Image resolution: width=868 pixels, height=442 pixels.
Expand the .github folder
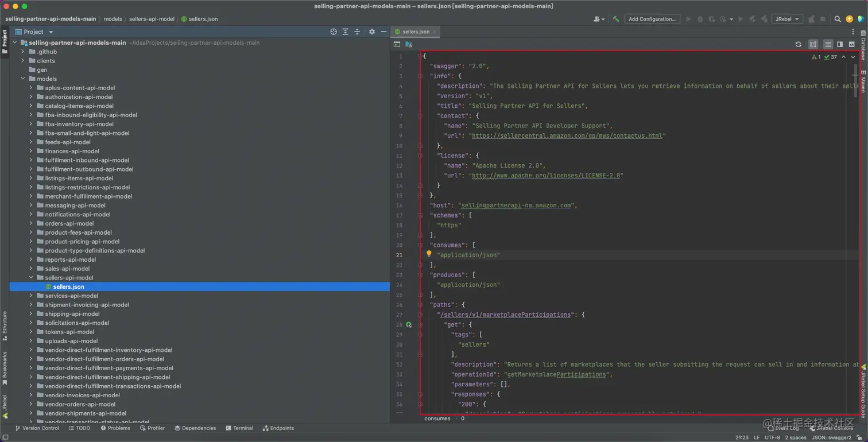coord(23,52)
